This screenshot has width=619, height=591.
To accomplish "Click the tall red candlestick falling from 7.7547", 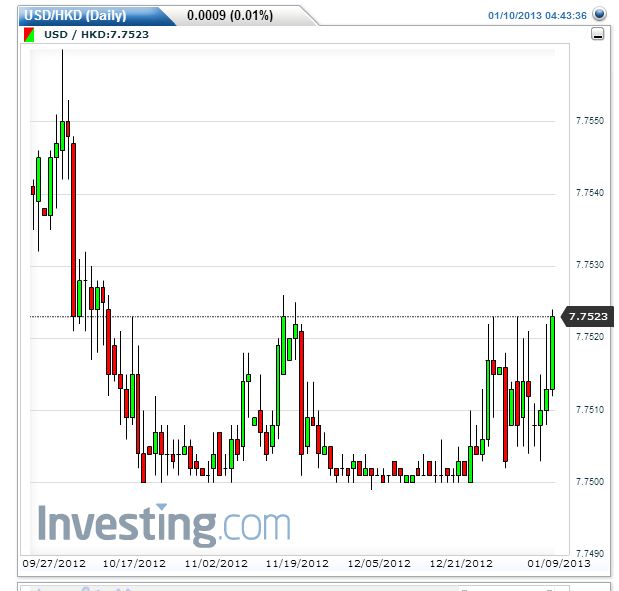I will [73, 230].
